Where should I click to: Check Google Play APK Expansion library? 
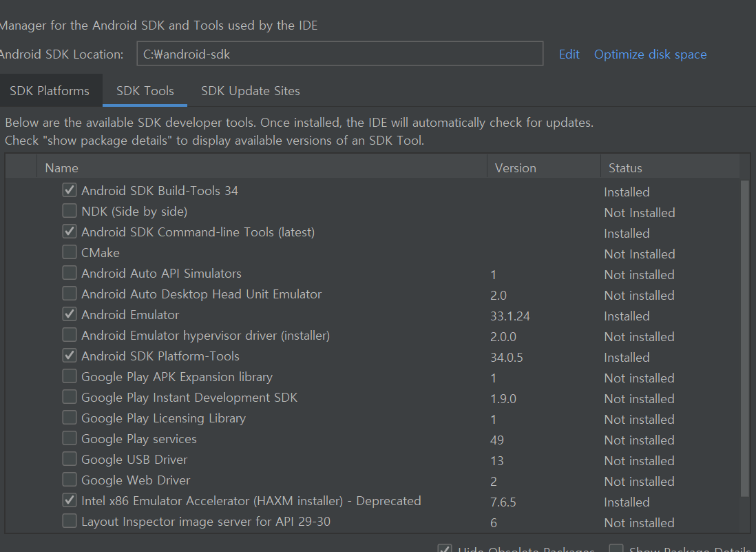(x=70, y=376)
